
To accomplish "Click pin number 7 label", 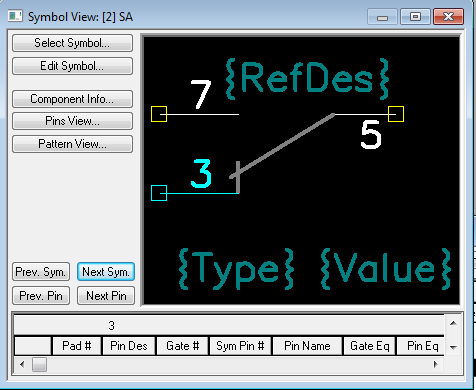I will coord(201,94).
